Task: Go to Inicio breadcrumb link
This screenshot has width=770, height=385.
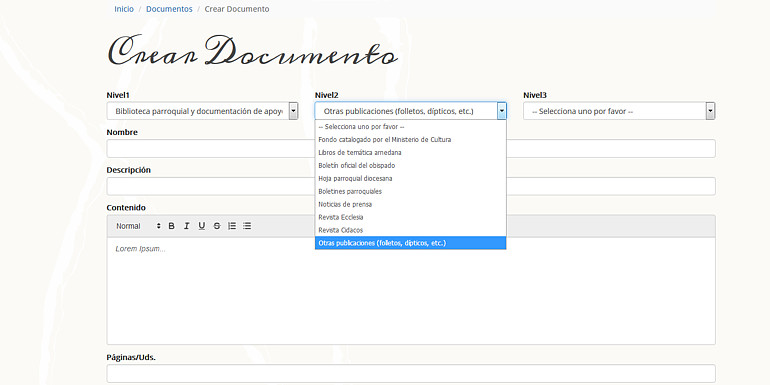Action: coord(124,9)
